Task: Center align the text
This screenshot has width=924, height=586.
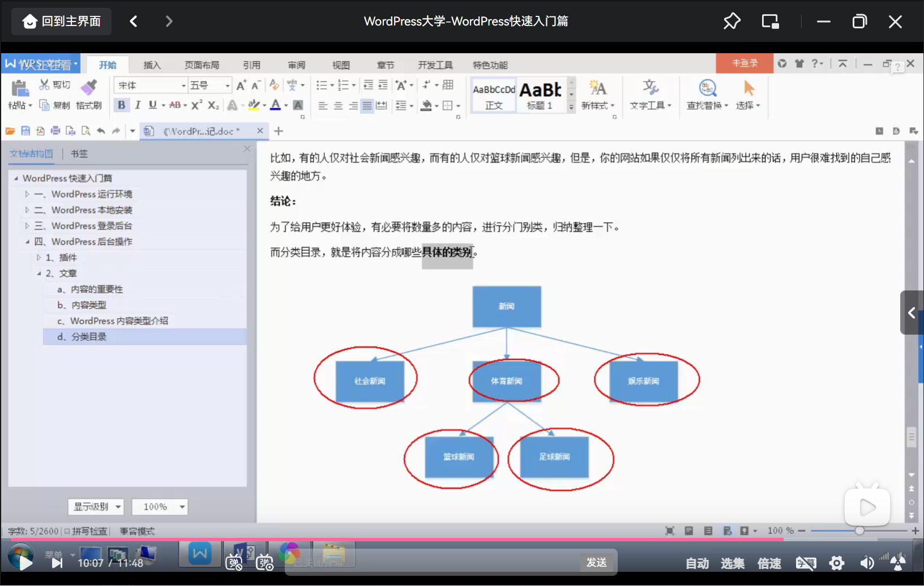Action: pyautogui.click(x=338, y=105)
